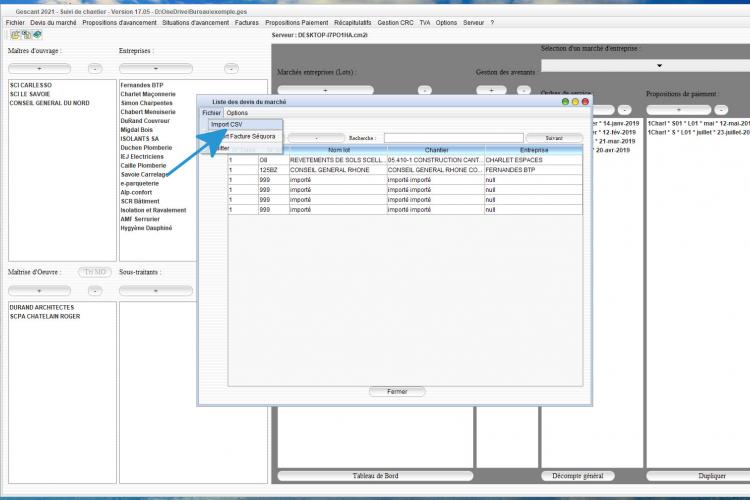Choose Import CSV in the dialog's Fichier menu
The height and width of the screenshot is (500, 750).
245,124
